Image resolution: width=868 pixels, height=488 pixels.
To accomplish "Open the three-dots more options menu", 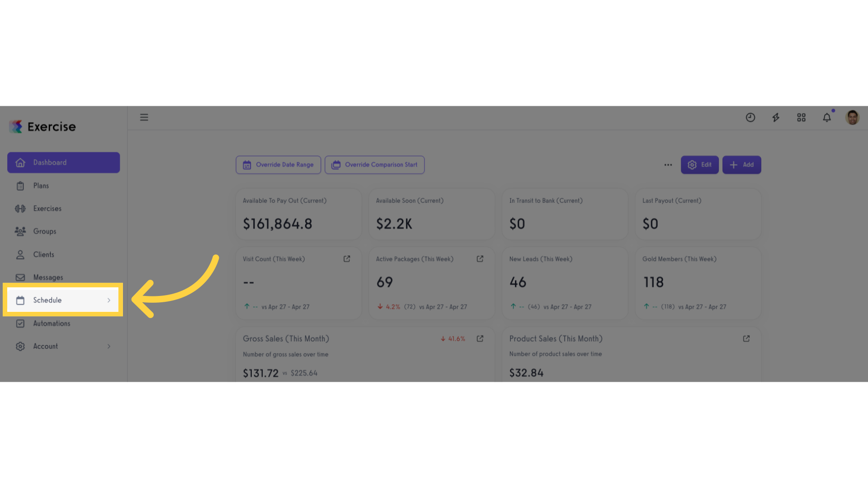I will tap(668, 165).
